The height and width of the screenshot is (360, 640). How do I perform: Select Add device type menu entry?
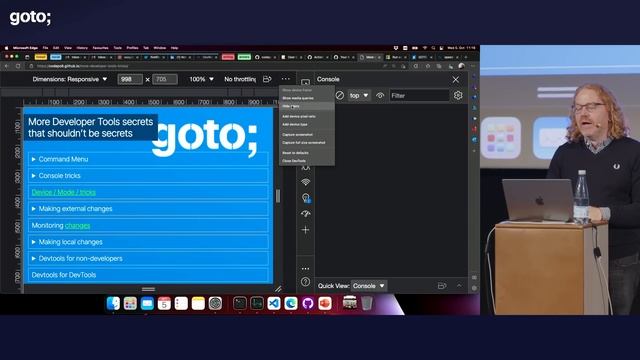[307, 124]
